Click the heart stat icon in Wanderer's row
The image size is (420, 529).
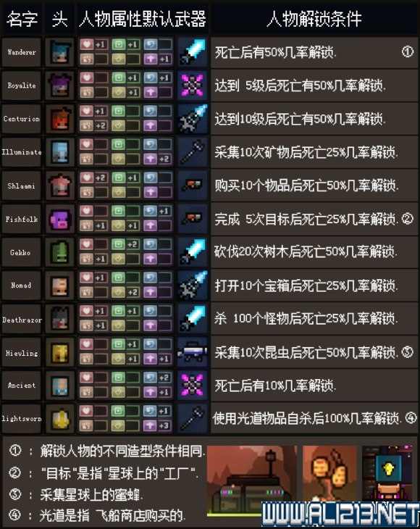(x=87, y=44)
